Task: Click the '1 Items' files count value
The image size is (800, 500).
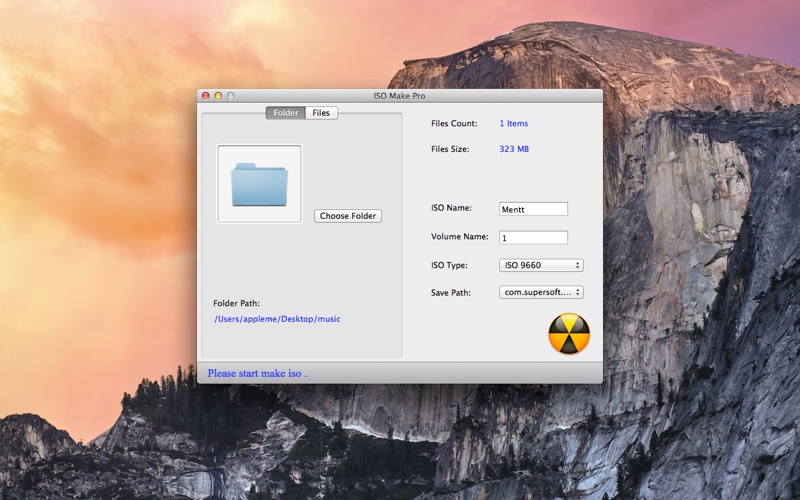Action: pos(514,123)
